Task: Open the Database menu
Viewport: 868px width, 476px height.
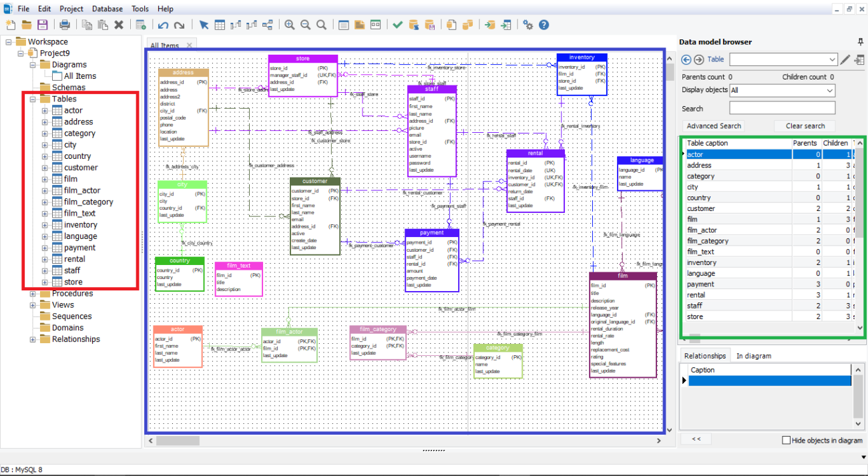Action: pyautogui.click(x=107, y=8)
